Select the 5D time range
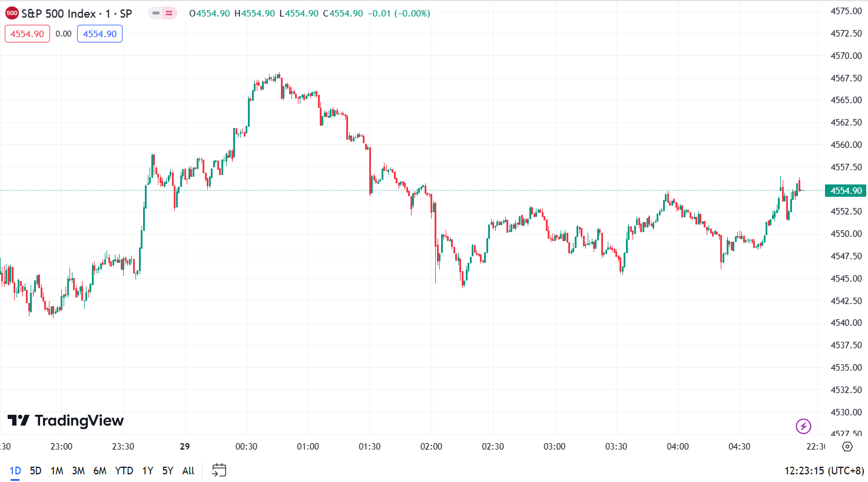 35,470
